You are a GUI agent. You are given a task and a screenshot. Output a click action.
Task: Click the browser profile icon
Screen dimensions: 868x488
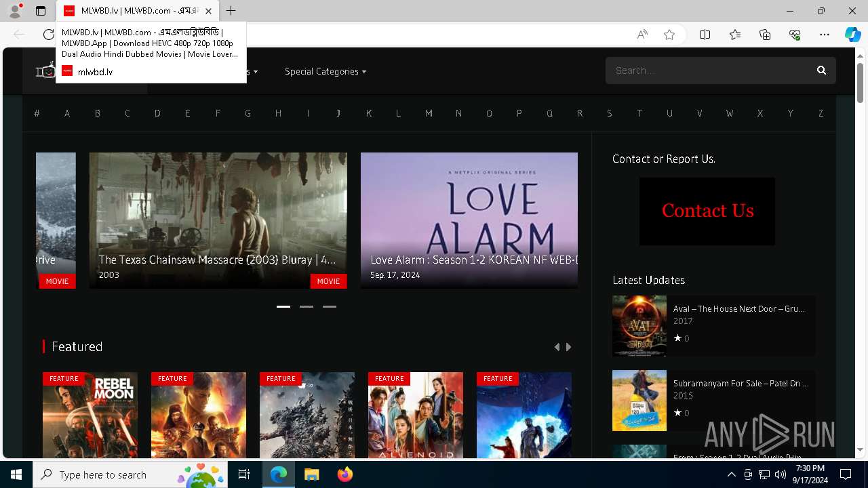pos(15,11)
